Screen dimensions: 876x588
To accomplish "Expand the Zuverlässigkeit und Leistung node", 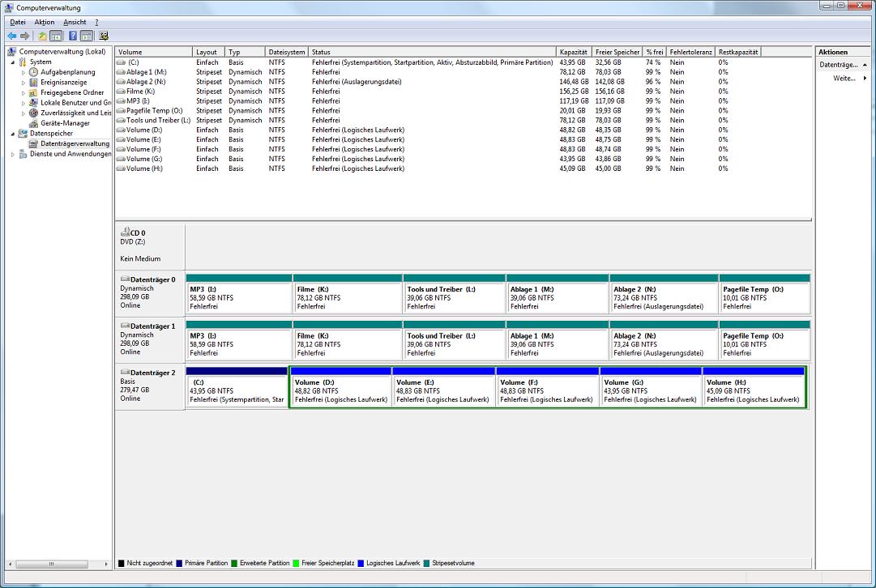I will (24, 113).
